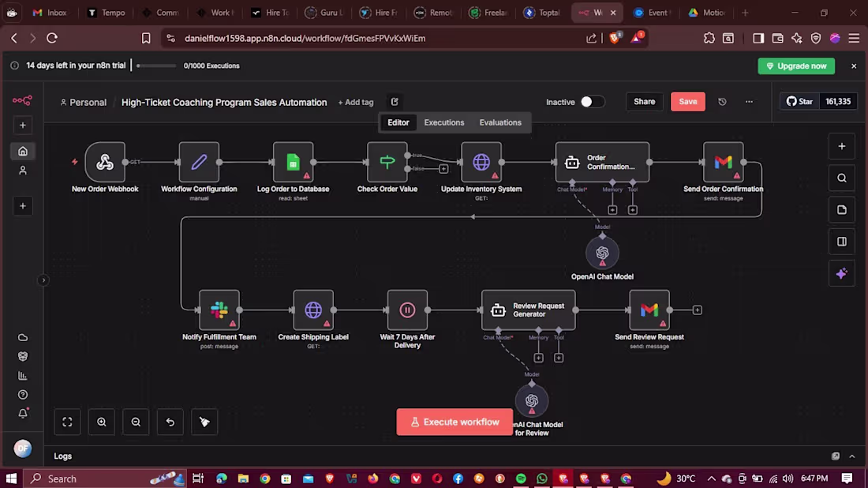Click the tidy up nodes icon

click(x=204, y=422)
